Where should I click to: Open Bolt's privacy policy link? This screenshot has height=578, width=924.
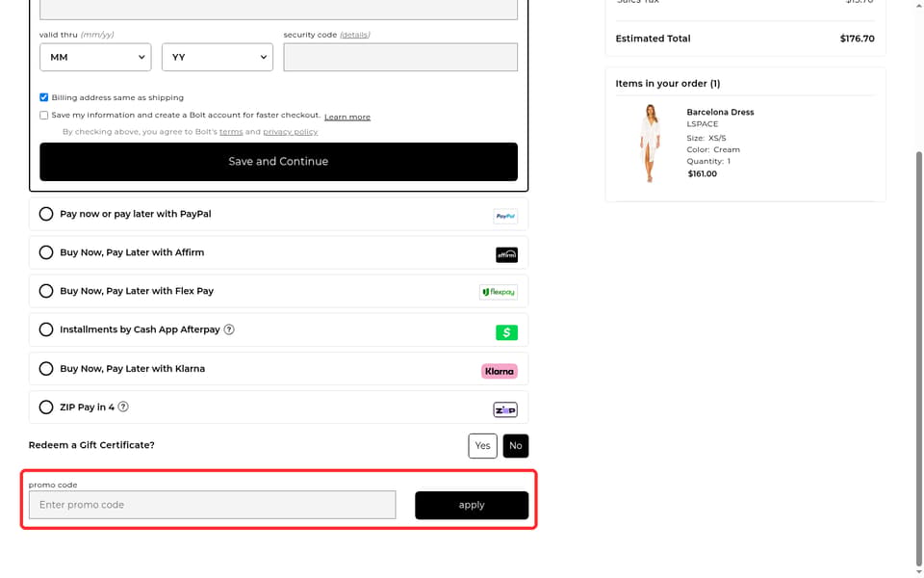pyautogui.click(x=291, y=132)
